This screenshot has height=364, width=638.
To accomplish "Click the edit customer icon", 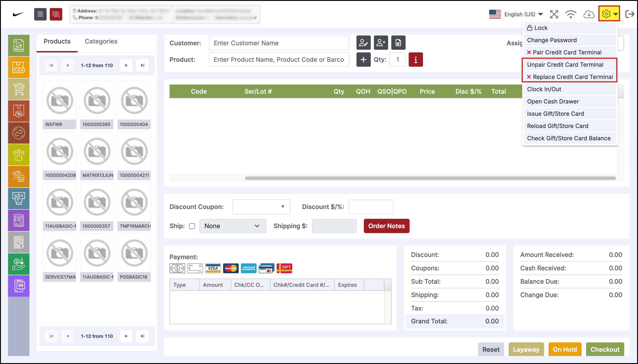I will [x=363, y=43].
